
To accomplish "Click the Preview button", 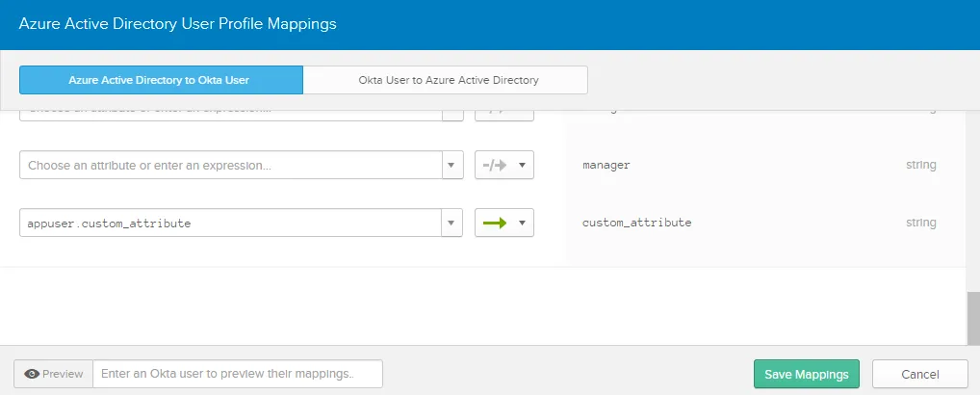I will click(53, 374).
